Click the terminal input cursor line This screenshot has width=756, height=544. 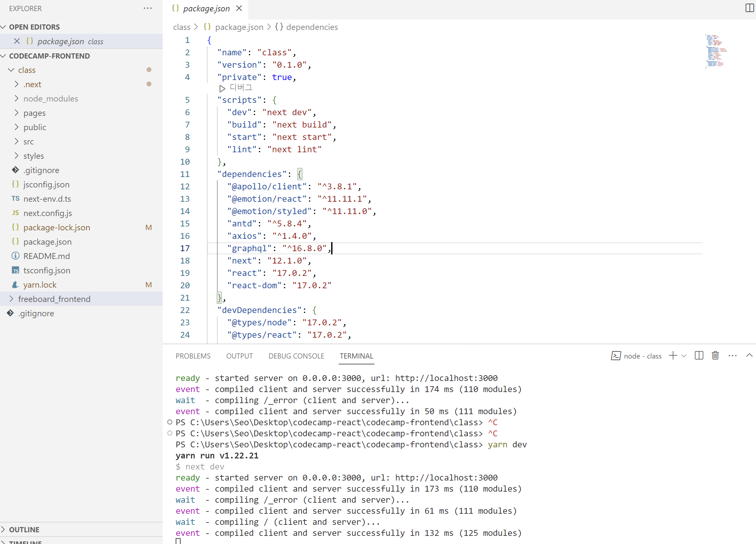pos(178,541)
